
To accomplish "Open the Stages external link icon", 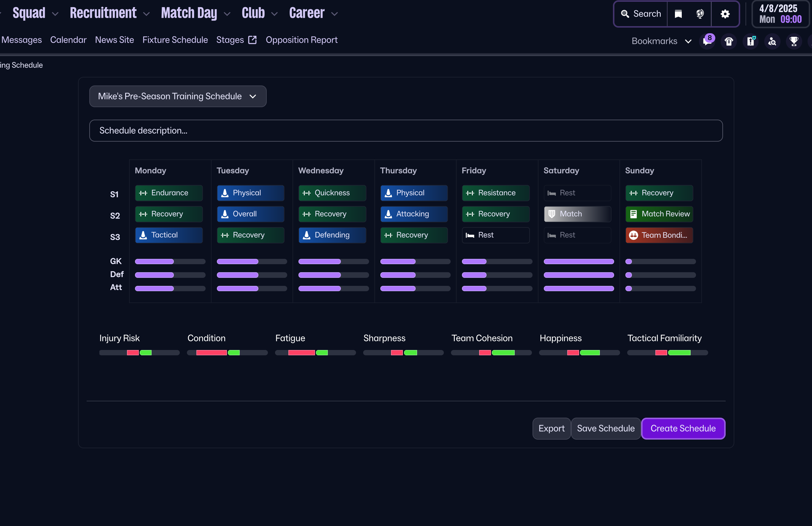I will 252,40.
